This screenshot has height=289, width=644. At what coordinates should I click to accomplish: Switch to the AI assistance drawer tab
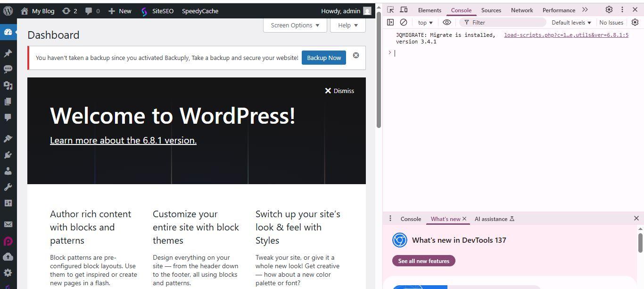(494, 219)
